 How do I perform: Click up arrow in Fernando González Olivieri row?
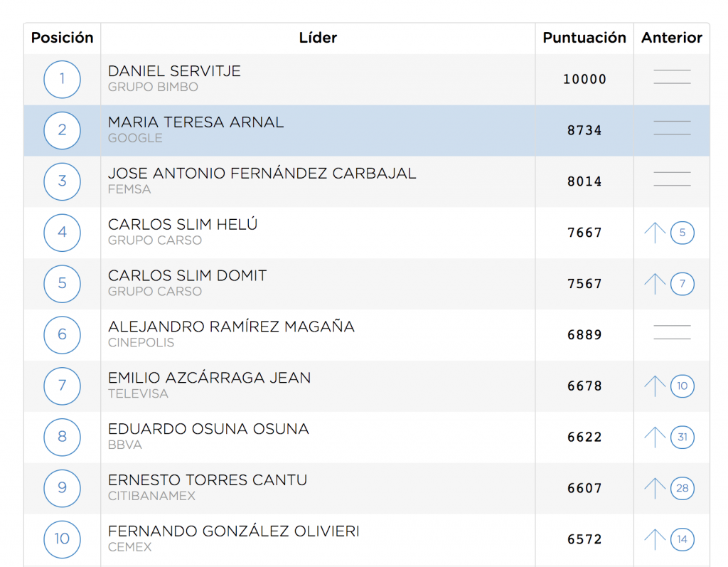pos(655,539)
